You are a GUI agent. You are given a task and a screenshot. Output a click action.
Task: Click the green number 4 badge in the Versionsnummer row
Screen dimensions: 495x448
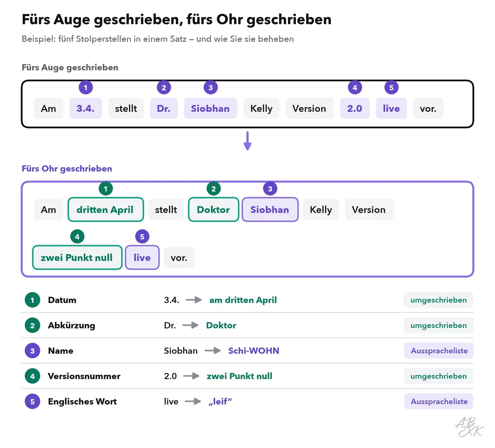point(33,376)
